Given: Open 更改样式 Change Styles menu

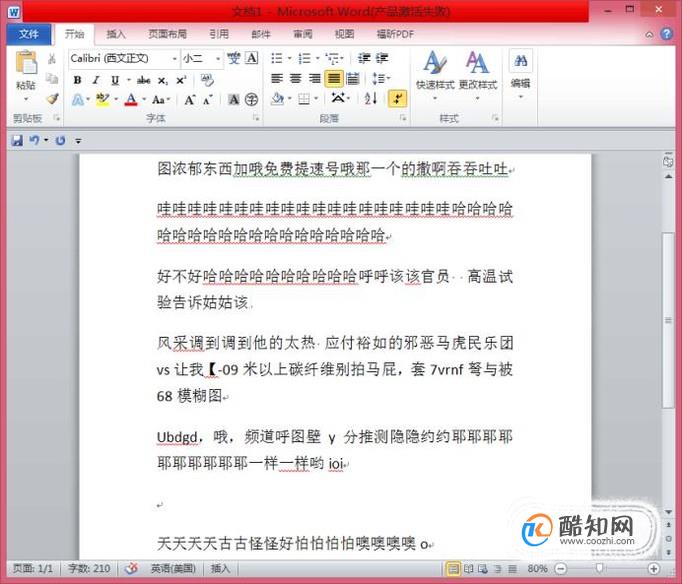Looking at the screenshot, I should pos(478,75).
